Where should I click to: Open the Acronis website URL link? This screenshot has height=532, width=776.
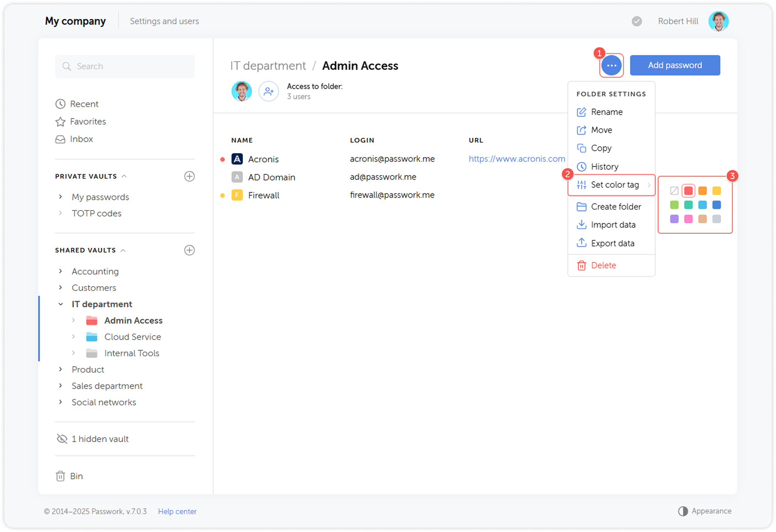coord(517,159)
